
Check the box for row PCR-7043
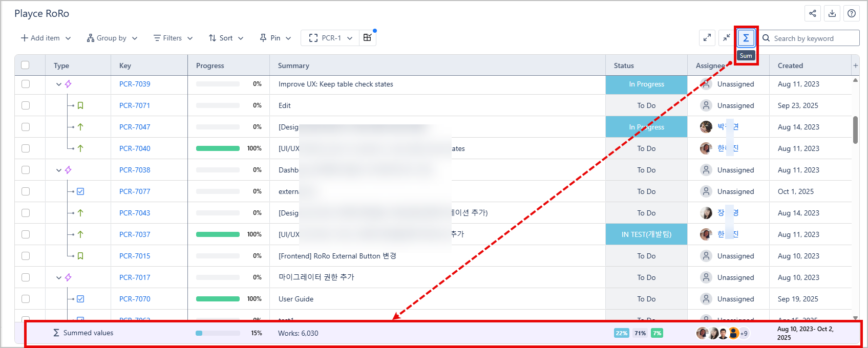[x=26, y=213]
